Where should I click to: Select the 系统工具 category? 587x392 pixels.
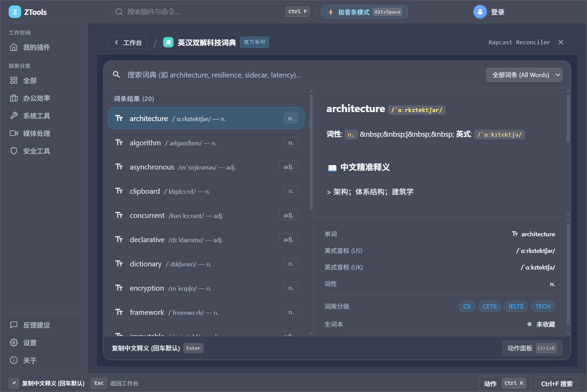pyautogui.click(x=44, y=116)
